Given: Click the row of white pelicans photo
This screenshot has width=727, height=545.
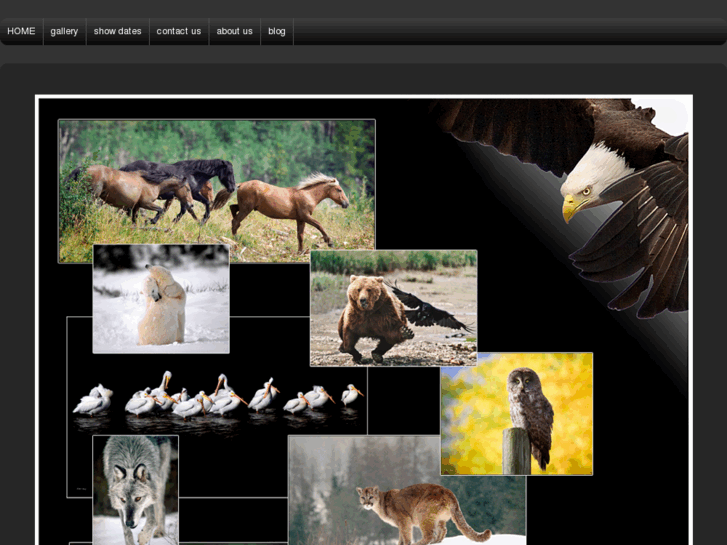Looking at the screenshot, I should (217, 396).
